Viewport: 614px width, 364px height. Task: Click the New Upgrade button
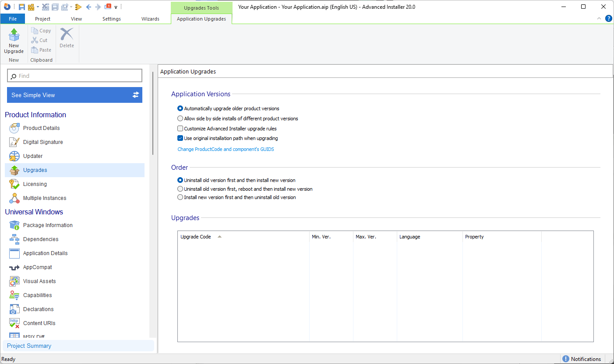[14, 41]
